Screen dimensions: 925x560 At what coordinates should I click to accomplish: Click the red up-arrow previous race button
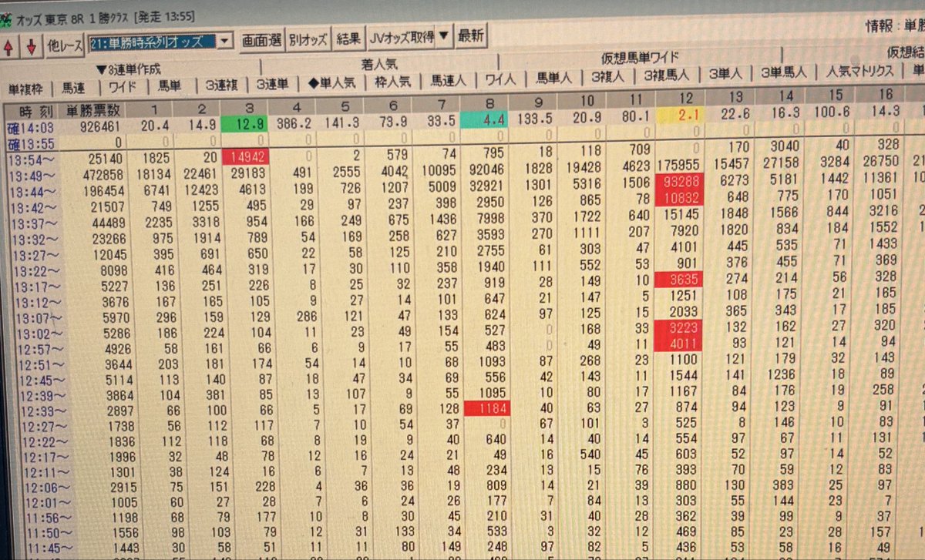coord(9,46)
